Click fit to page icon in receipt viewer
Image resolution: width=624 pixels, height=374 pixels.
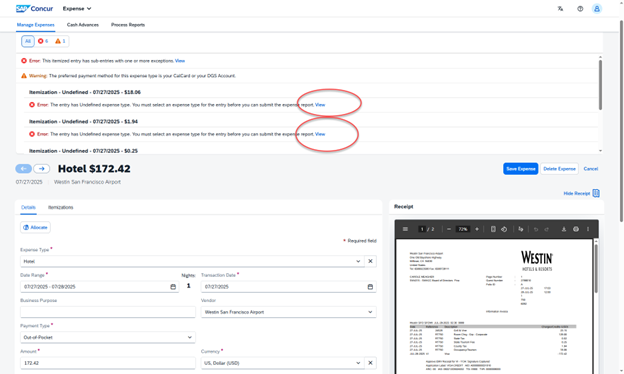493,229
